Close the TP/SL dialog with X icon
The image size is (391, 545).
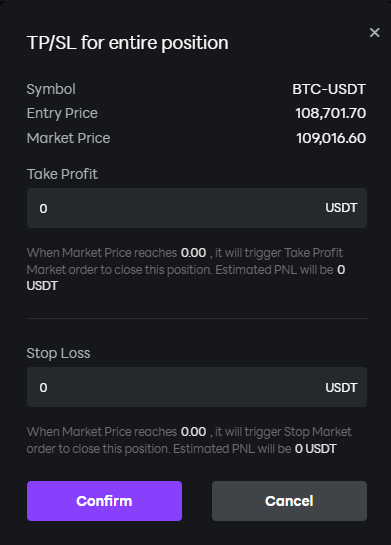tap(374, 33)
